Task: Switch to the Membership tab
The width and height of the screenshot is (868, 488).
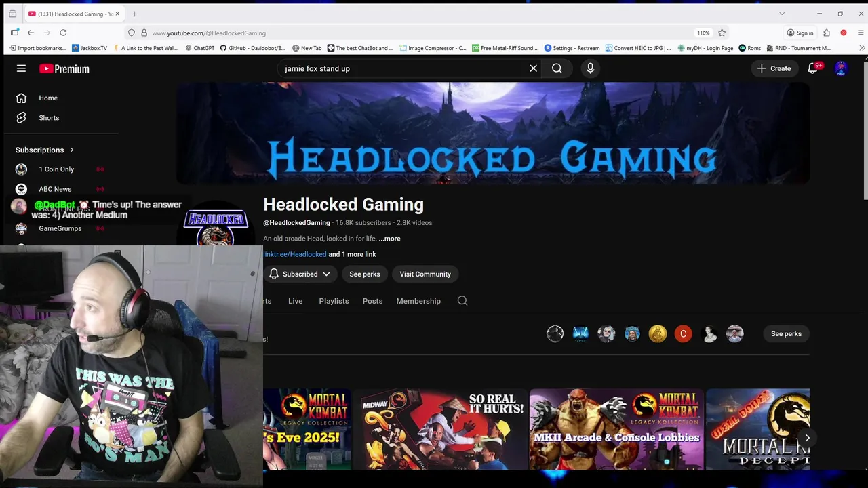Action: [418, 301]
